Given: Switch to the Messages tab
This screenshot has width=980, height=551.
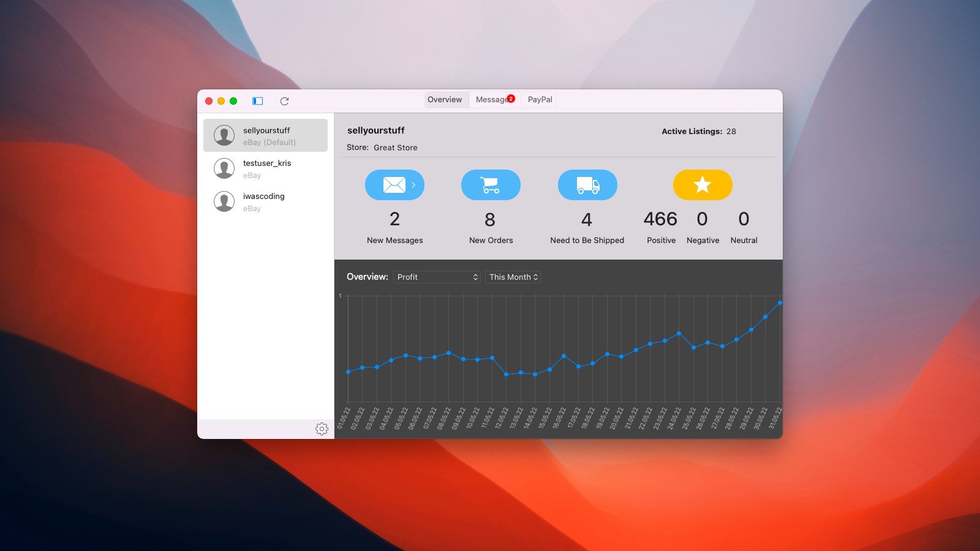Looking at the screenshot, I should point(491,100).
